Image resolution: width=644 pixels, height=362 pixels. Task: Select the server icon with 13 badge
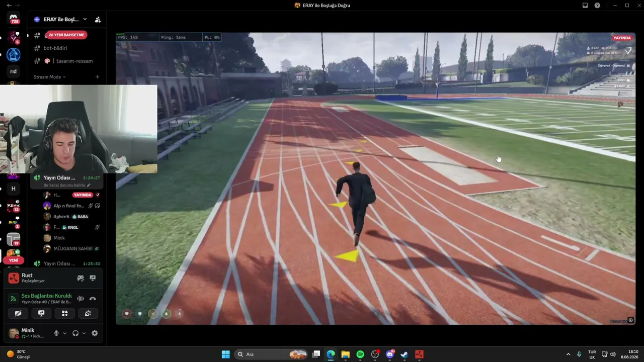click(x=14, y=206)
